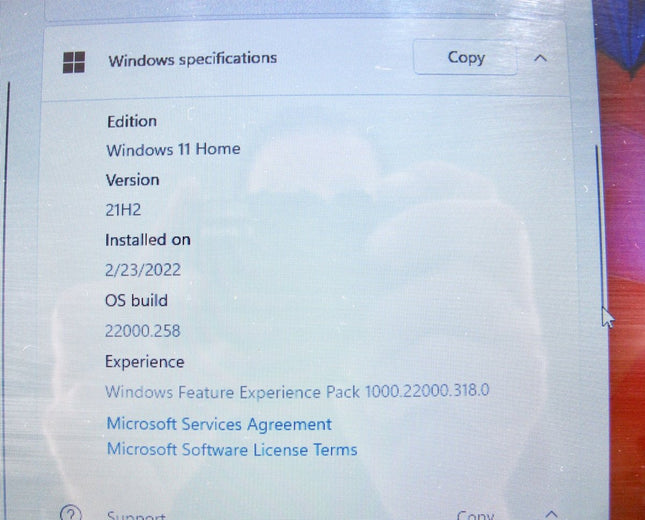Image resolution: width=645 pixels, height=520 pixels.
Task: Click the Support help question icon
Action: click(71, 513)
